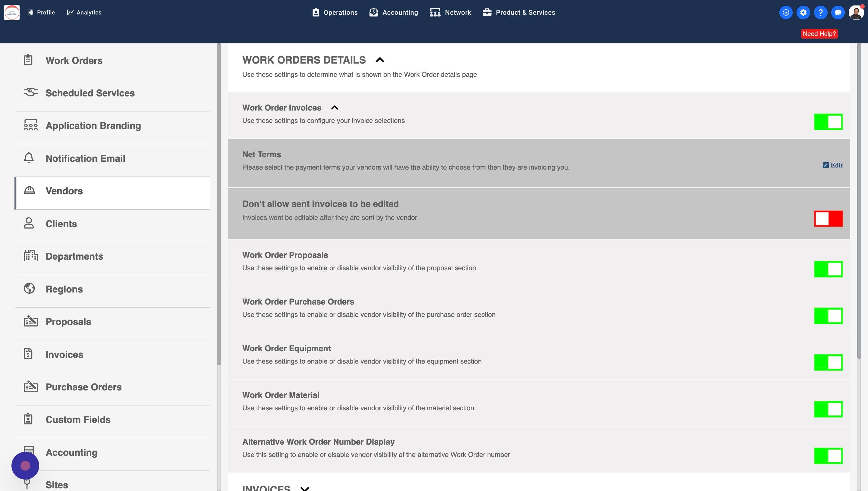Turn off Work Order Equipment visibility toggle
This screenshot has height=491, width=868.
(828, 362)
